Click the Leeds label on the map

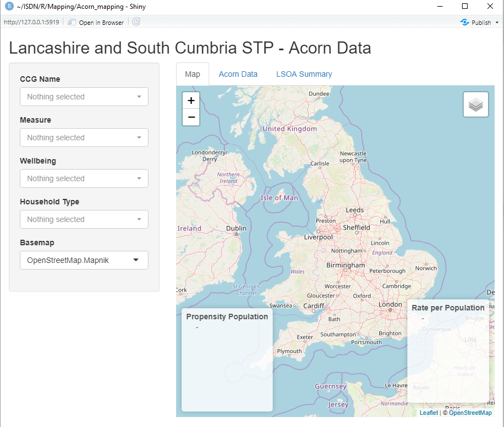pyautogui.click(x=355, y=210)
